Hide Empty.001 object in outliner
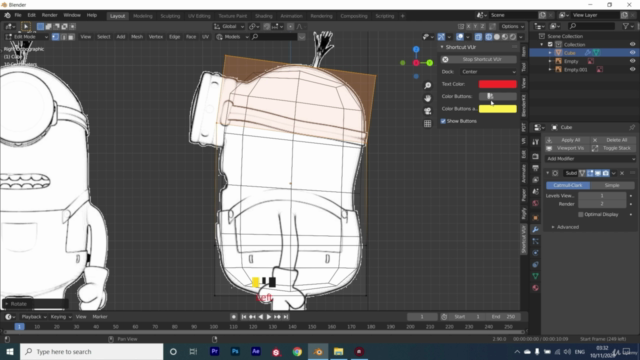 pyautogui.click(x=632, y=69)
